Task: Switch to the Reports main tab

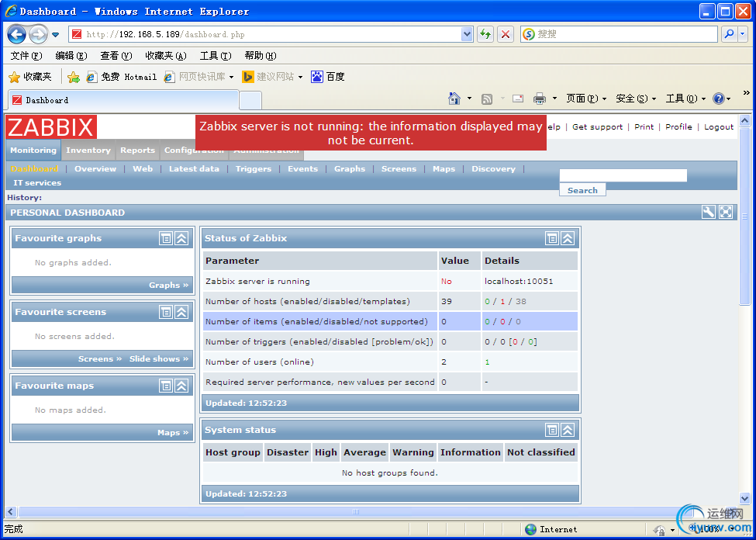Action: click(137, 150)
